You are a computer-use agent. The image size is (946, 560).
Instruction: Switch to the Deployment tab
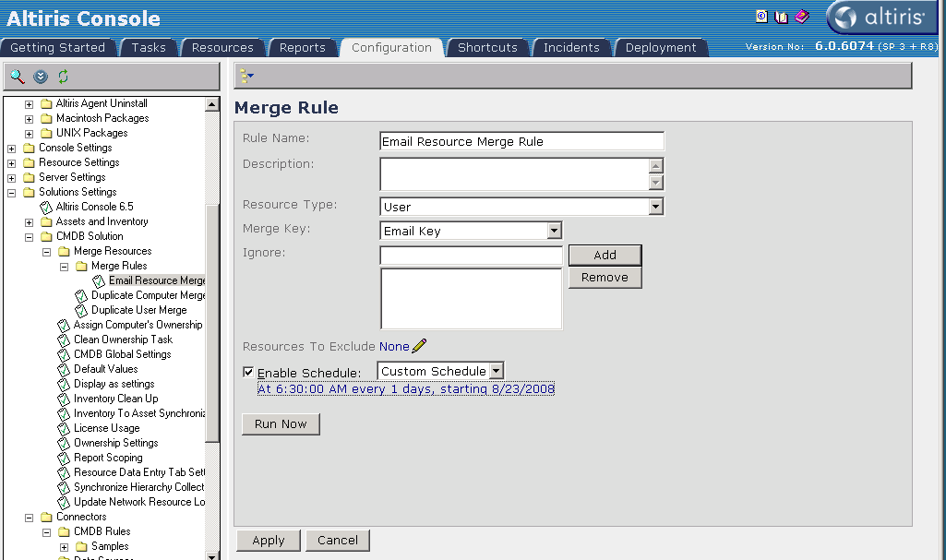(660, 48)
